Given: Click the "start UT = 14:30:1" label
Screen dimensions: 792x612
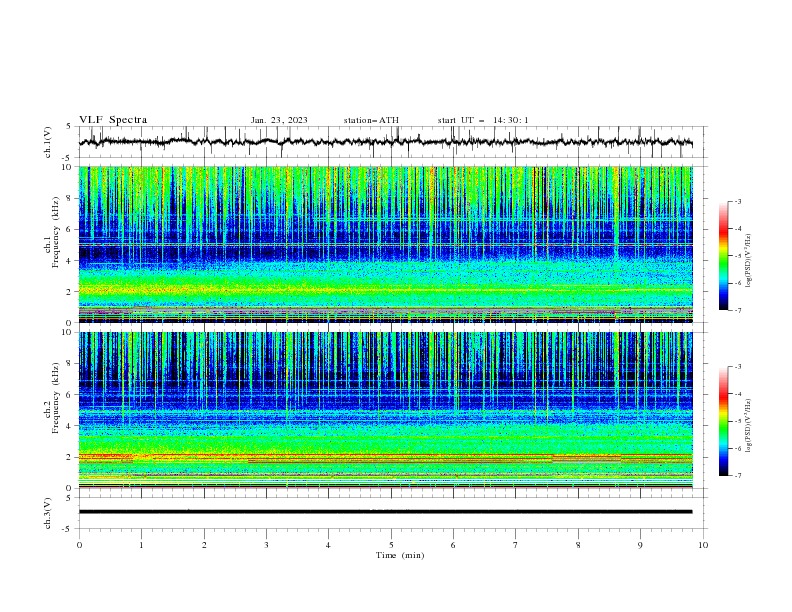Looking at the screenshot, I should pos(483,120).
